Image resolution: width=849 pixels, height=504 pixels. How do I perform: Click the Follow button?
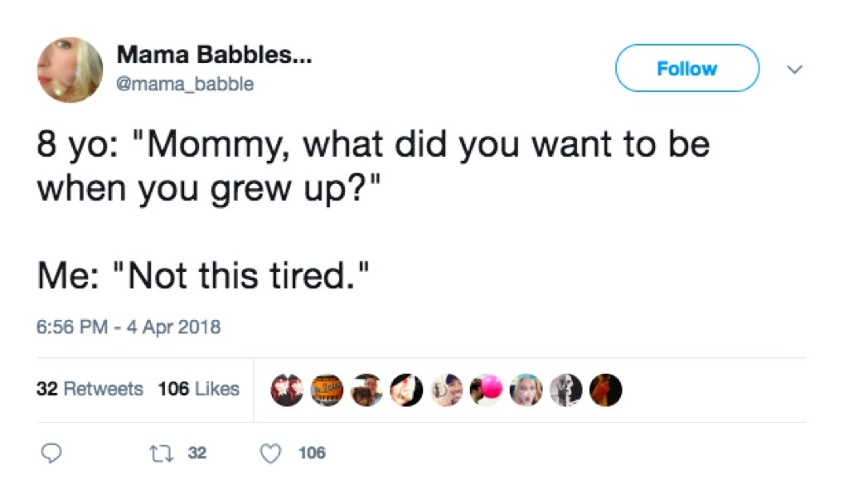[686, 68]
